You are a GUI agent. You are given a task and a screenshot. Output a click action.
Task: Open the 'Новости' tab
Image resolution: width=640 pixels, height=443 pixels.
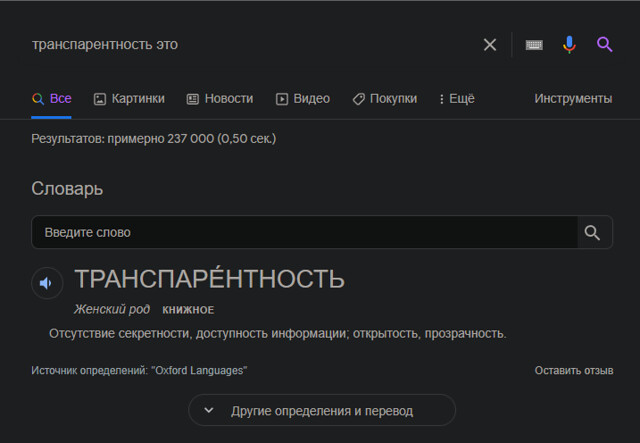(x=220, y=98)
